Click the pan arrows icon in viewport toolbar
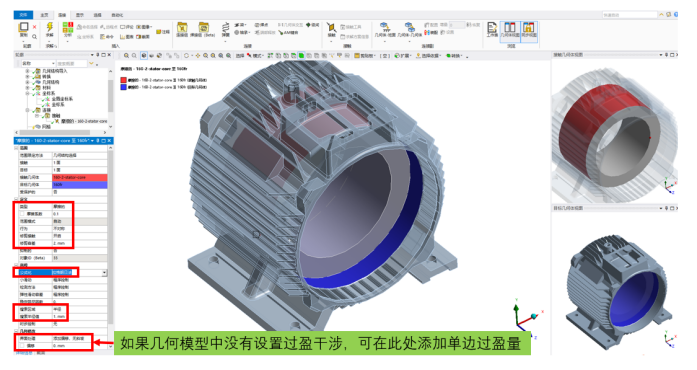Image resolution: width=697 pixels, height=370 pixels. tap(198, 56)
